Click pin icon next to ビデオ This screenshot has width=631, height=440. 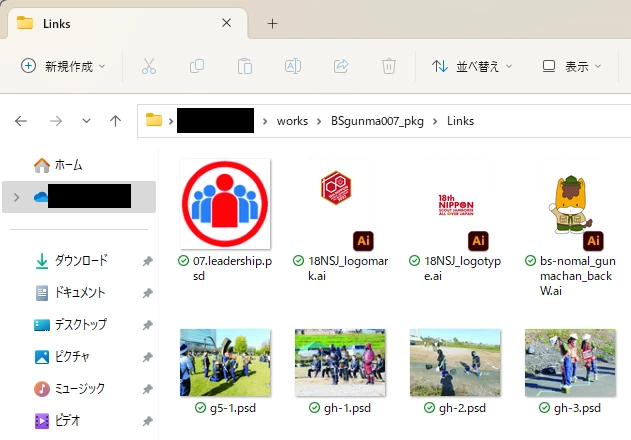point(148,421)
